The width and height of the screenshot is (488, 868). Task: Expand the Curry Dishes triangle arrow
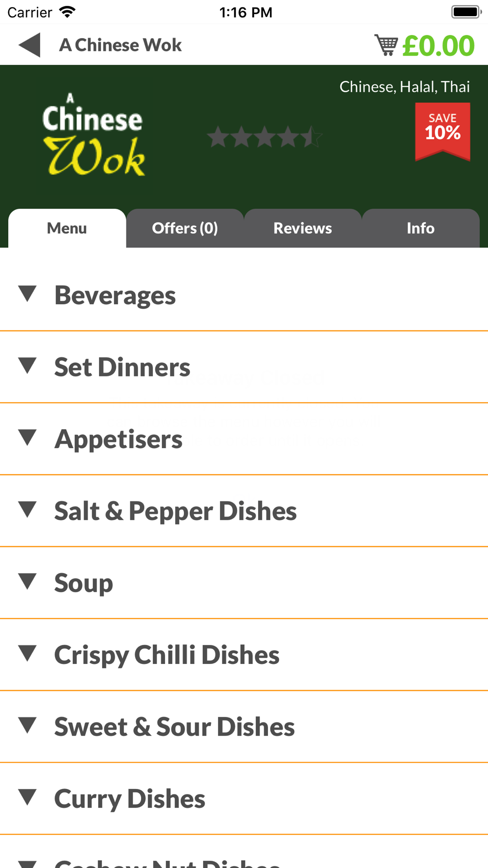click(x=27, y=797)
